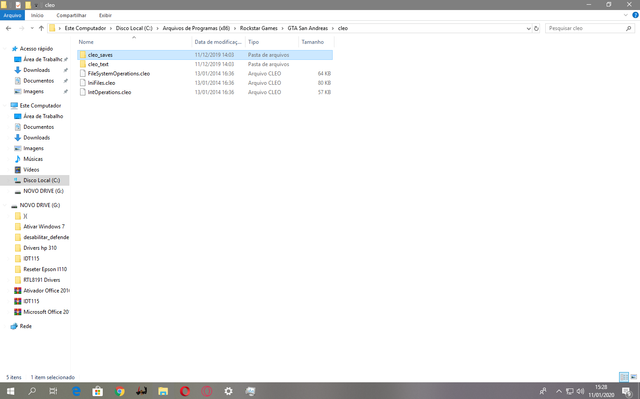Screen dimensions: 640x399
Task: Open Microsoft Store from taskbar
Action: tap(98, 391)
